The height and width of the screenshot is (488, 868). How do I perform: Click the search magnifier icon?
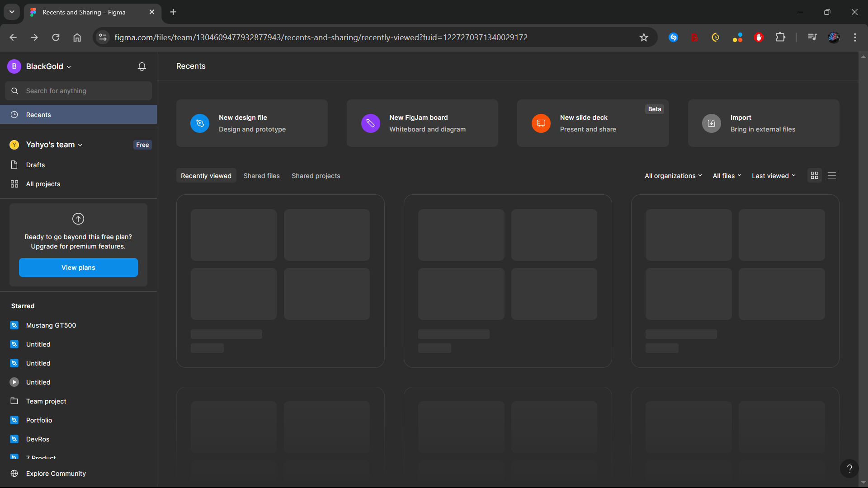[x=14, y=91]
